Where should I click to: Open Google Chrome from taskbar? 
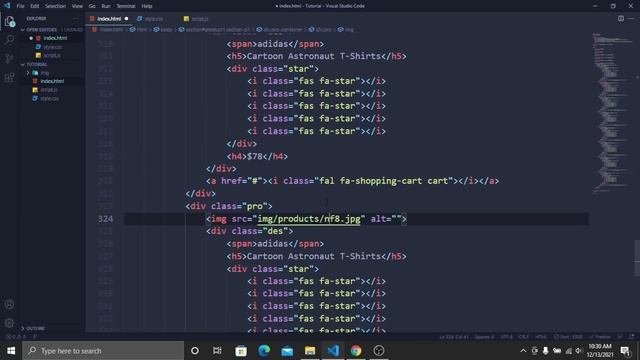[356, 351]
